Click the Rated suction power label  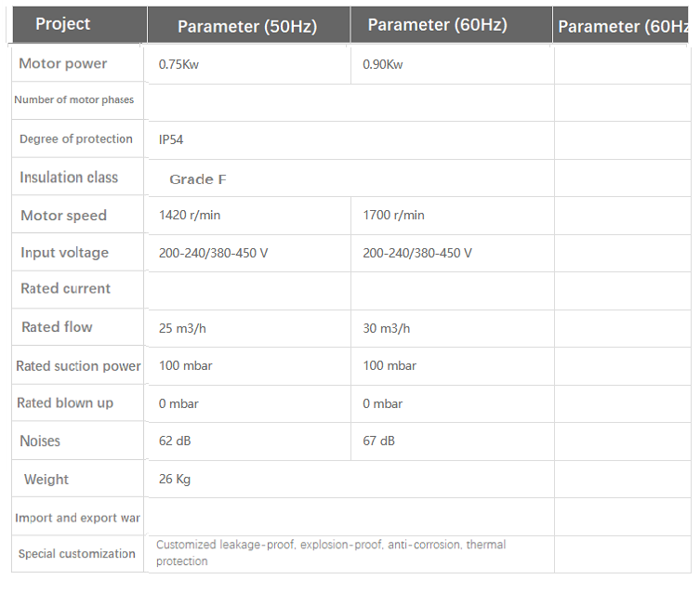point(78,366)
